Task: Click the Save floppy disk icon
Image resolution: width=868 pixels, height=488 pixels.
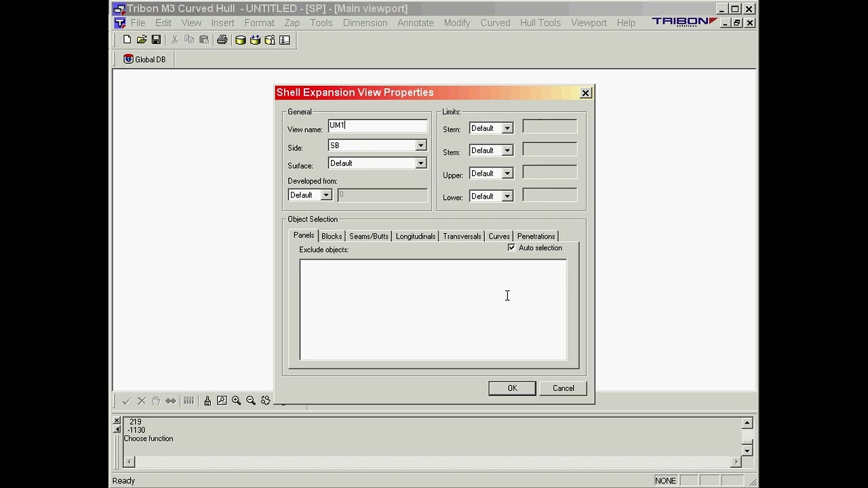Action: pyautogui.click(x=156, y=40)
